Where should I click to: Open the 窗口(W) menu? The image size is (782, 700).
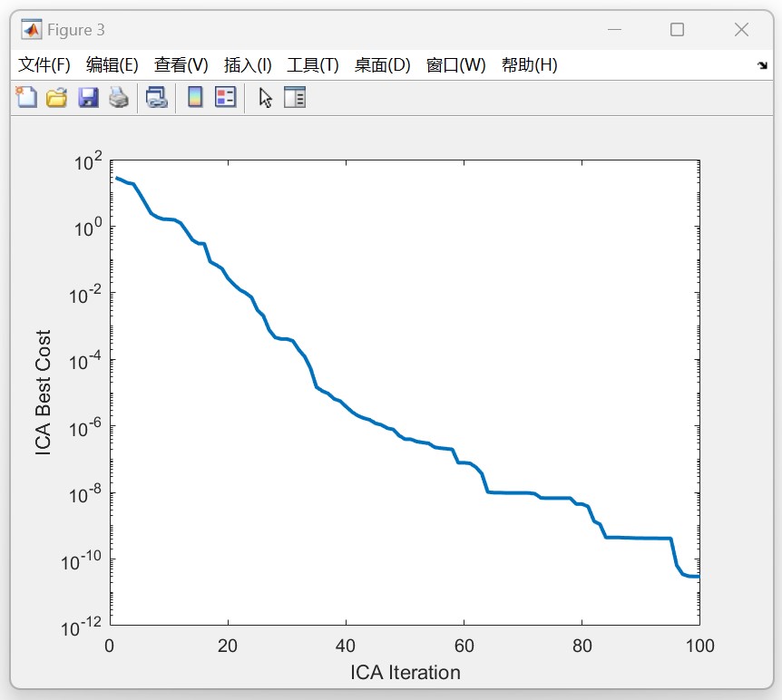pos(455,64)
